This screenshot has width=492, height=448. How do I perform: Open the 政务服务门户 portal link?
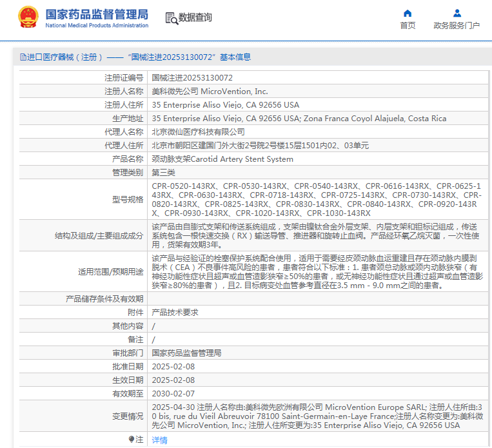click(457, 26)
